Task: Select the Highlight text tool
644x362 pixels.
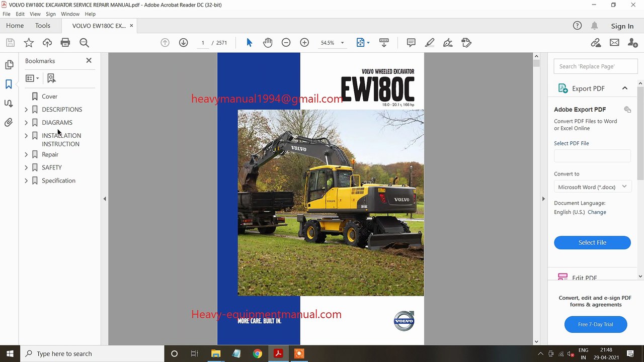Action: [x=430, y=43]
